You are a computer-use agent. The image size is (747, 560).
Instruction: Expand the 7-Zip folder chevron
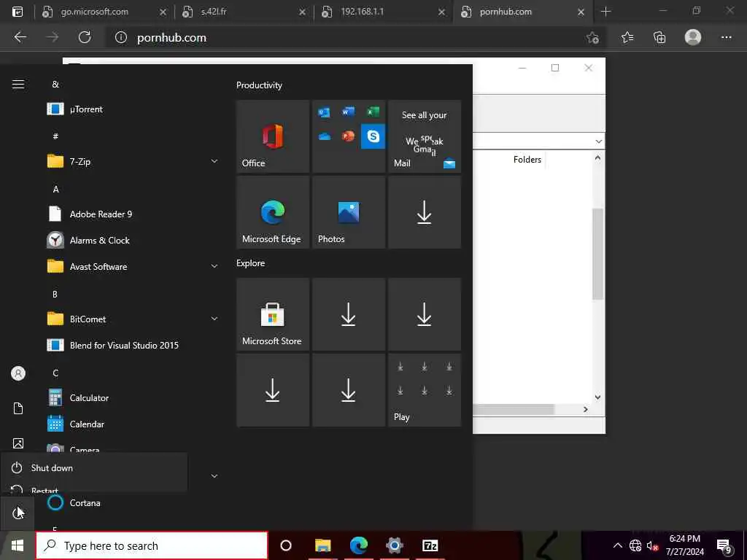point(214,161)
